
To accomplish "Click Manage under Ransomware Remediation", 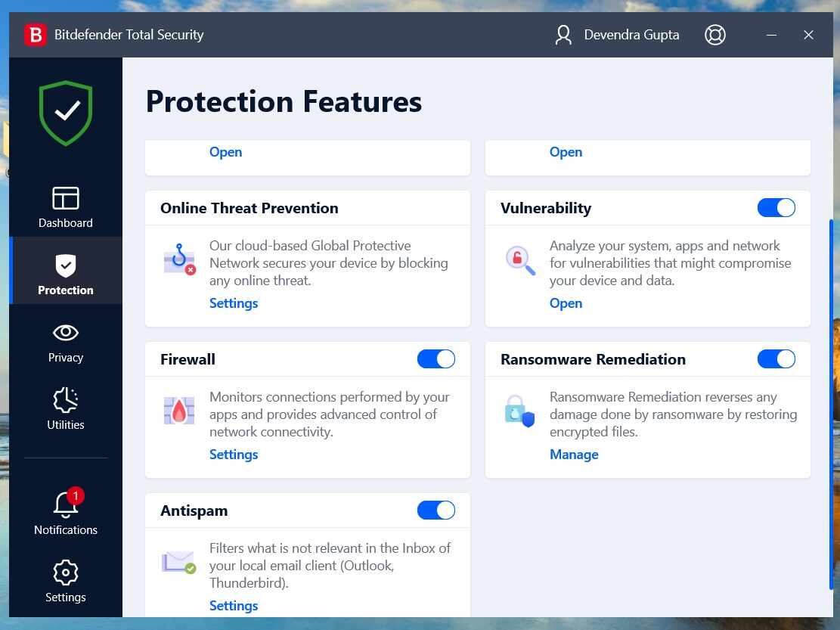I will (x=574, y=454).
